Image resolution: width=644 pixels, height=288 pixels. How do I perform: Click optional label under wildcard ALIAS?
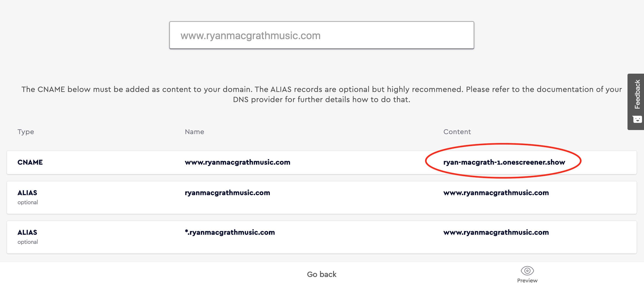(28, 242)
